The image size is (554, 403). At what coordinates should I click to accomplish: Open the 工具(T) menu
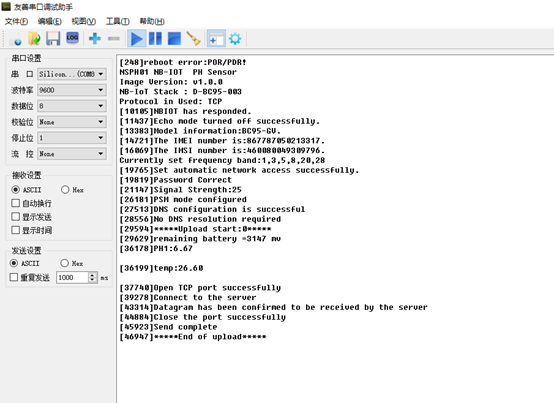pos(118,22)
